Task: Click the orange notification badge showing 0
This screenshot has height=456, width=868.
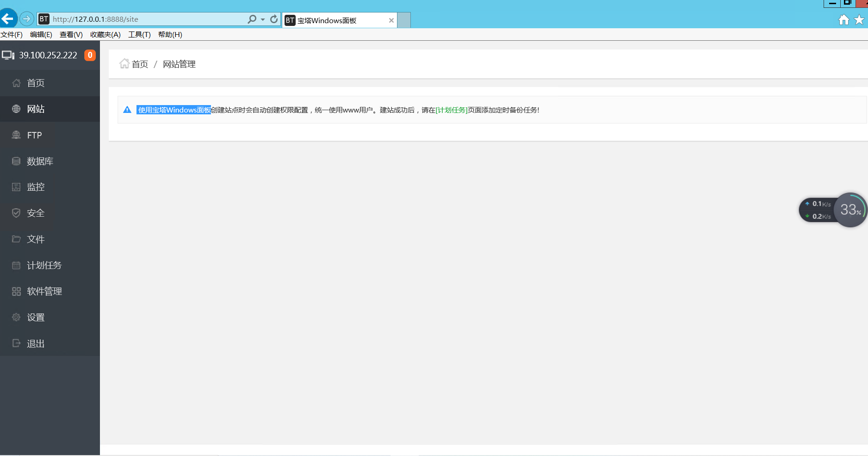Action: 90,55
